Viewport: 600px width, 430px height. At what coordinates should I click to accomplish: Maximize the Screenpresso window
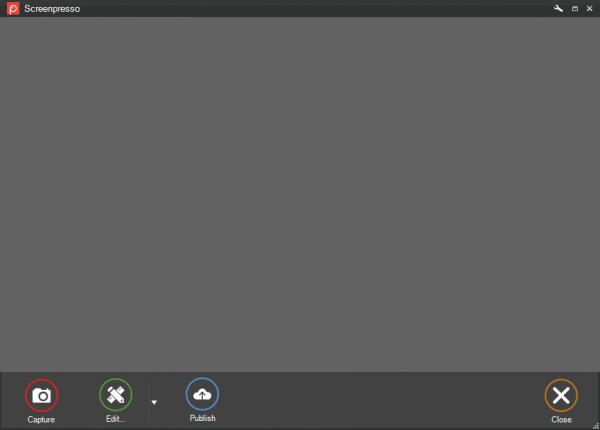[x=575, y=8]
